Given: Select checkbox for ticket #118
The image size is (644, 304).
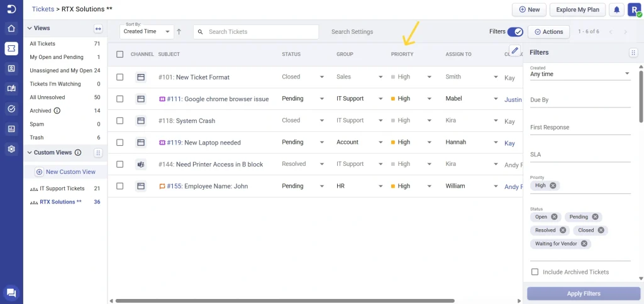Looking at the screenshot, I should click(x=120, y=121).
